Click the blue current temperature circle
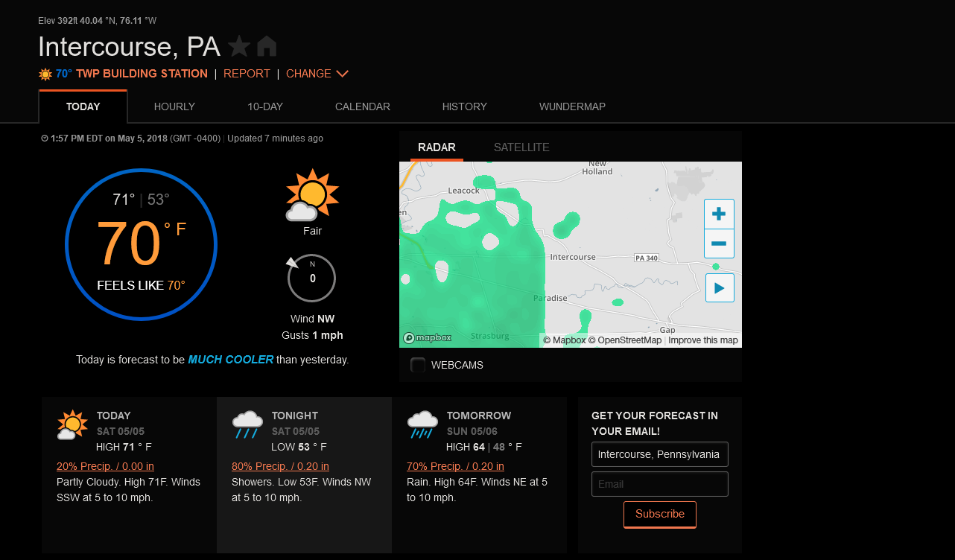 coord(142,245)
